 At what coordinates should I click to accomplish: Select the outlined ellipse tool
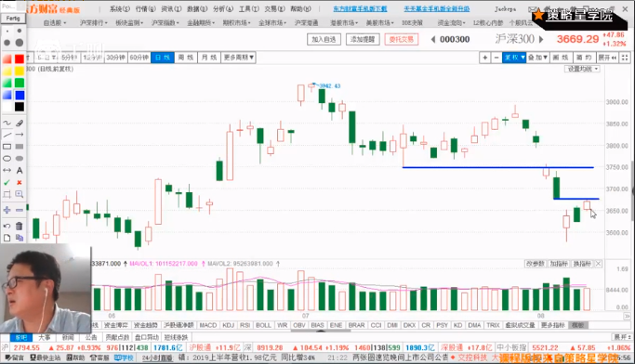tap(7, 159)
